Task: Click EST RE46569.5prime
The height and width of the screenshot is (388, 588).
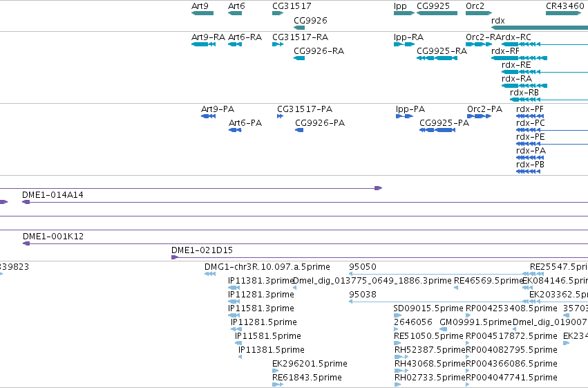Action: click(456, 288)
